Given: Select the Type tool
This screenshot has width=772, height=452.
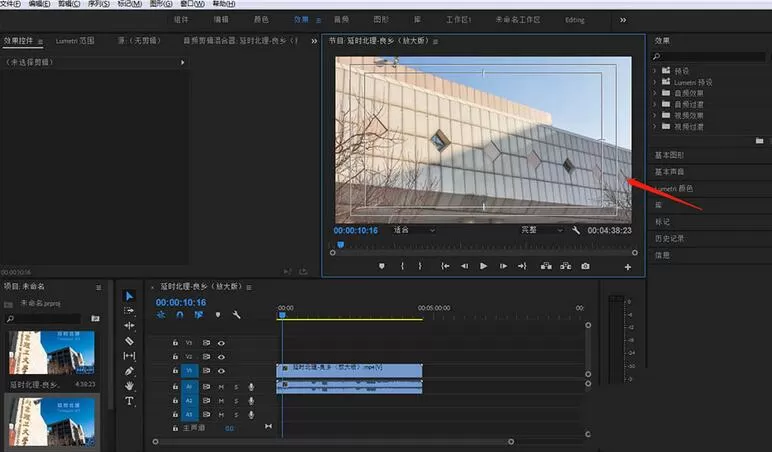Looking at the screenshot, I should (x=129, y=401).
